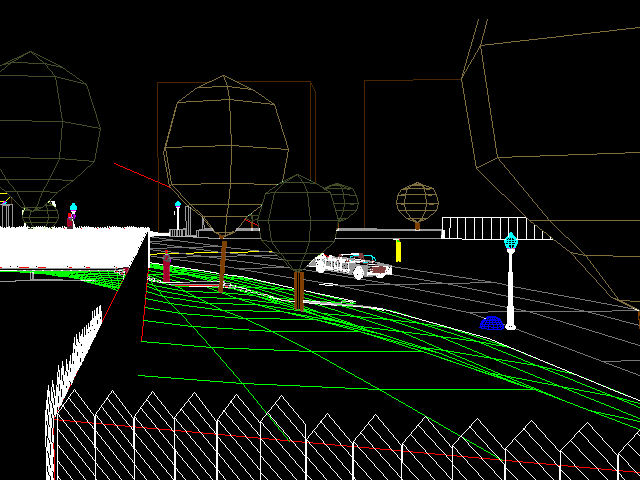
Task: Select the blue dome beside the lamp post
Action: click(x=490, y=322)
